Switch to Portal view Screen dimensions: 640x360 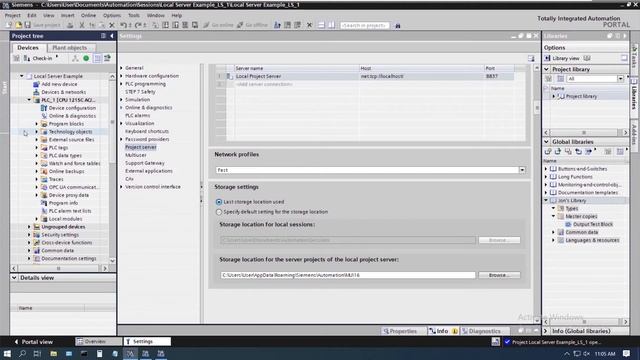(33, 342)
